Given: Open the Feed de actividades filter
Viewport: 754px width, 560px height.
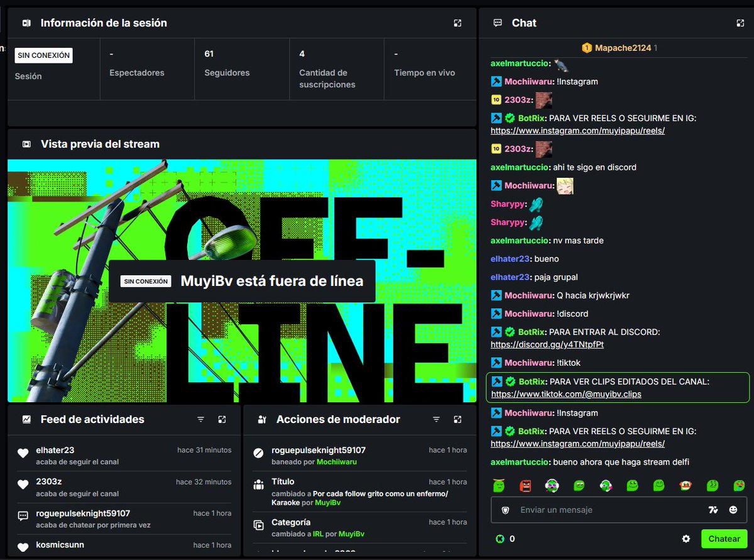Looking at the screenshot, I should [201, 419].
